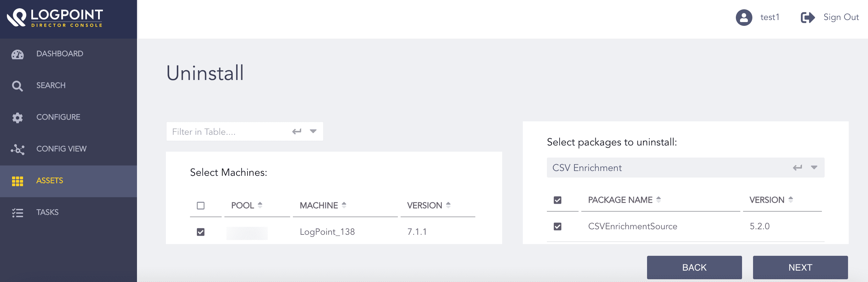Open the TASKS sidebar menu item
Image resolution: width=868 pixels, height=282 pixels.
coord(47,212)
